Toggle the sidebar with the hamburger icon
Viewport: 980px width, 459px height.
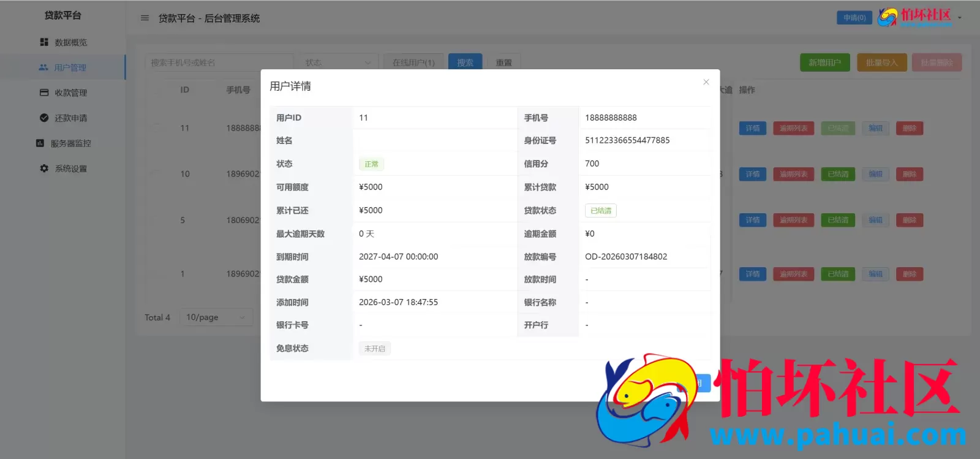145,18
